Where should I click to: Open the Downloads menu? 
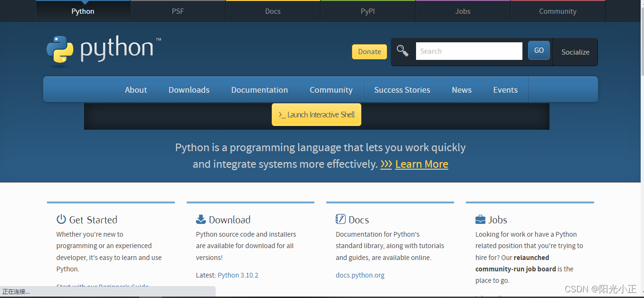(189, 90)
